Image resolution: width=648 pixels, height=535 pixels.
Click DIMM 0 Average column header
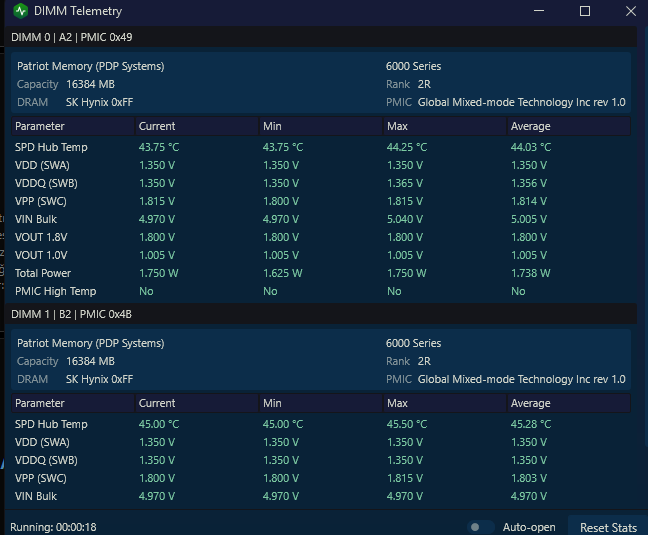pos(569,126)
